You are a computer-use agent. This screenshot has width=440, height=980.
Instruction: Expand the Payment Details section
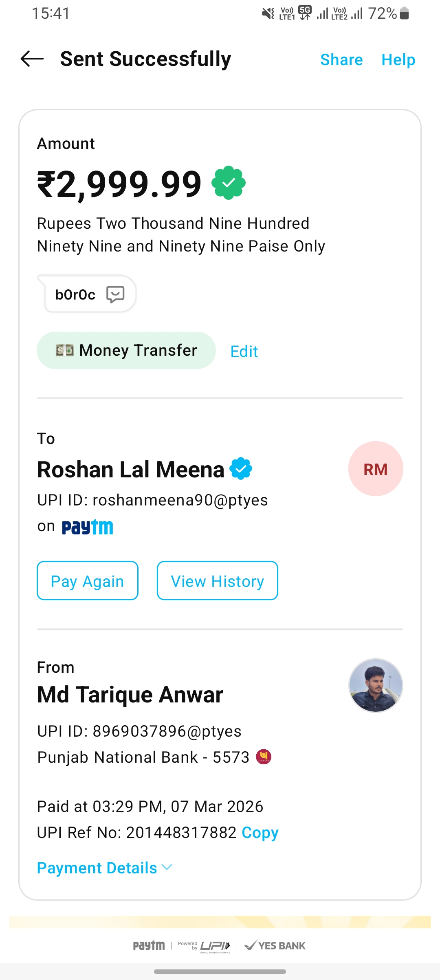[97, 868]
